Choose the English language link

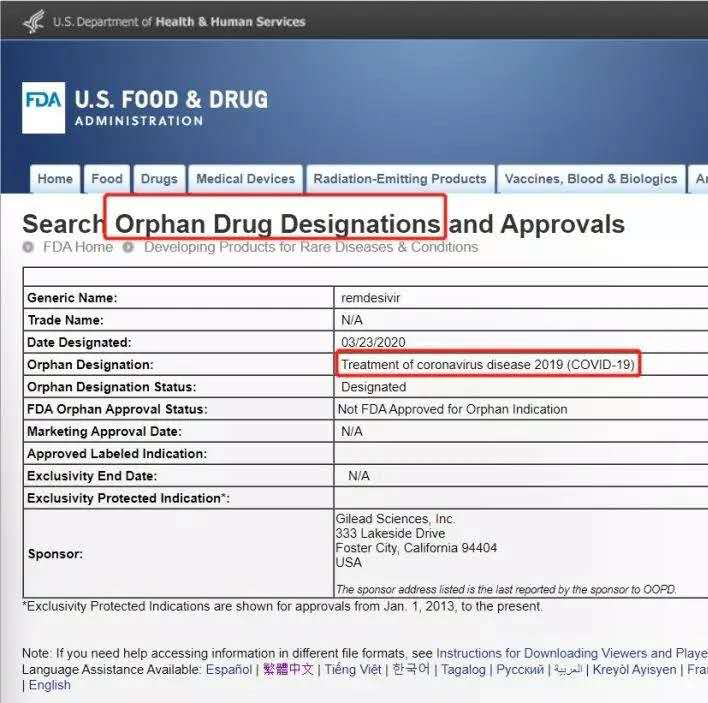[x=50, y=685]
